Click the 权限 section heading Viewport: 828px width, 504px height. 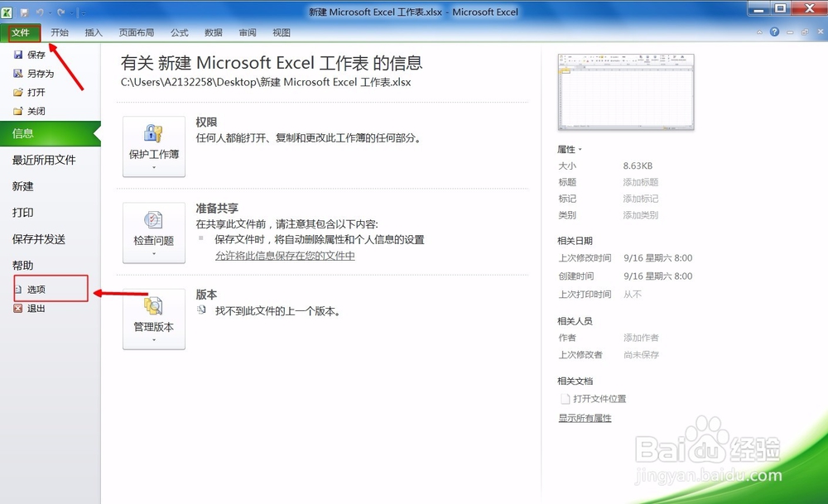tap(206, 122)
